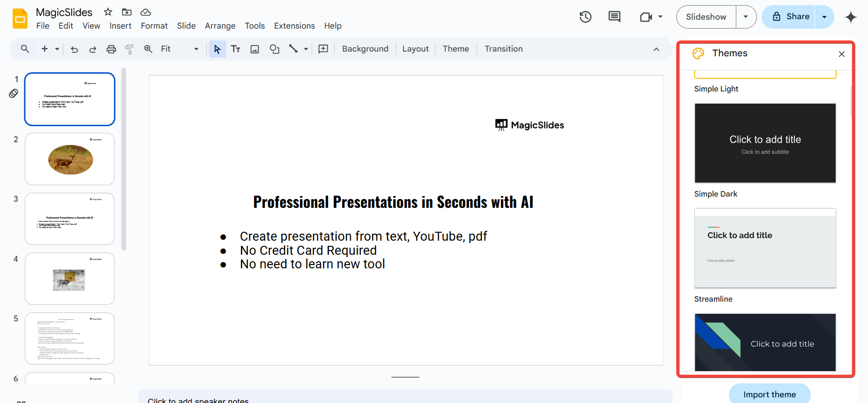The height and width of the screenshot is (403, 868).
Task: Click the Share button
Action: (x=789, y=17)
